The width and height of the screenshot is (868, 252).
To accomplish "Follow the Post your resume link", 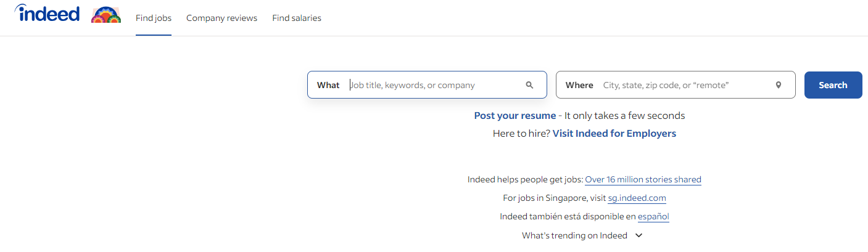I will (515, 115).
